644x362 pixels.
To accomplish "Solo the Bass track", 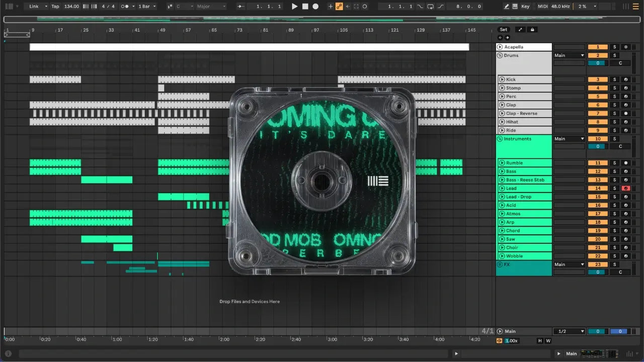I will point(614,171).
